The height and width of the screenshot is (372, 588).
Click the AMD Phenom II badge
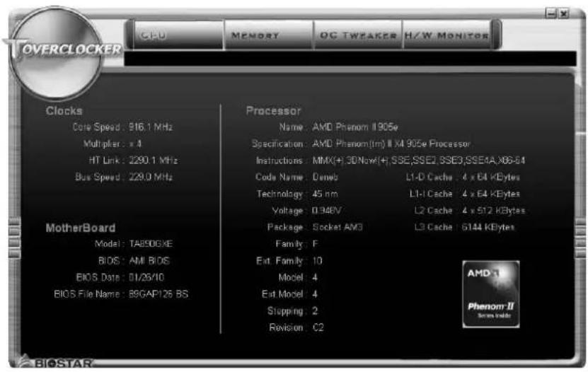(491, 294)
